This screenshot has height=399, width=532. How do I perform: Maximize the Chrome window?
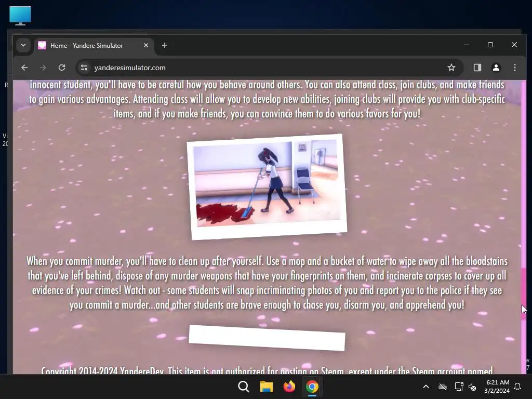click(490, 45)
